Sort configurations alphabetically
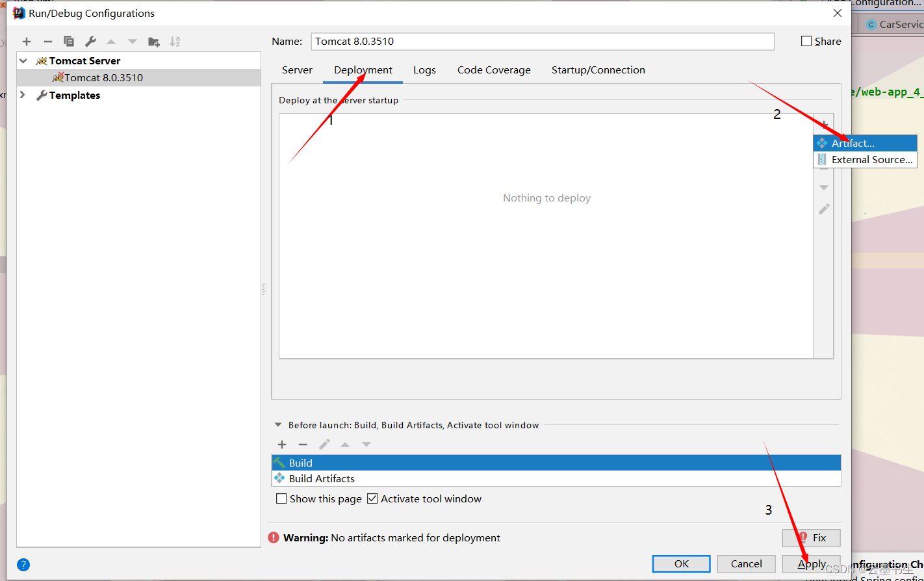924x581 pixels. click(175, 42)
